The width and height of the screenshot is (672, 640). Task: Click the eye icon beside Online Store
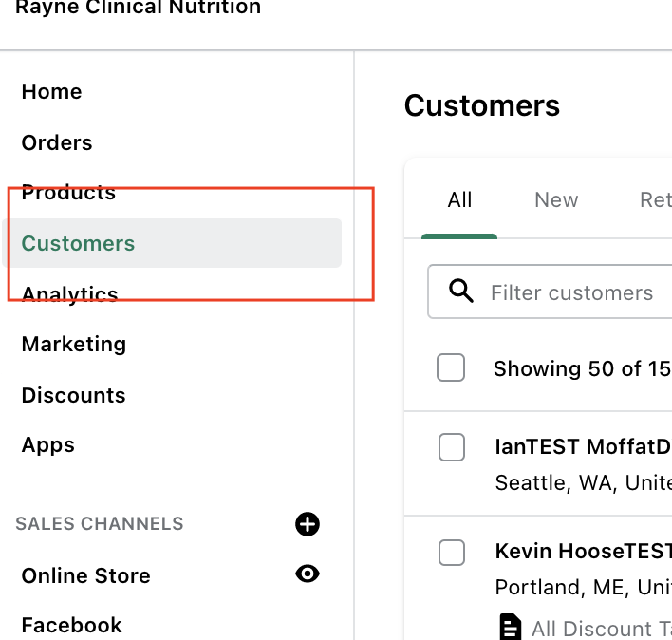(308, 574)
